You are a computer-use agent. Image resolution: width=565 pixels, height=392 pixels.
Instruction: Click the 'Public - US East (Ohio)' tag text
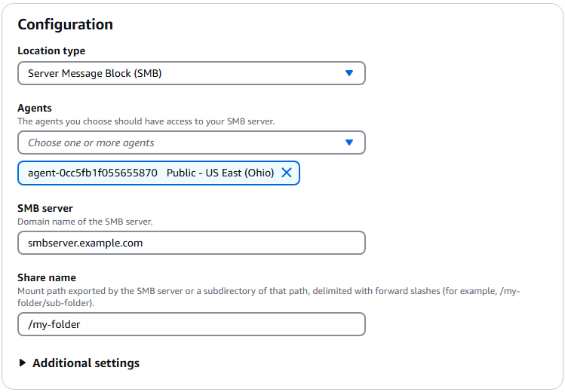(x=220, y=173)
